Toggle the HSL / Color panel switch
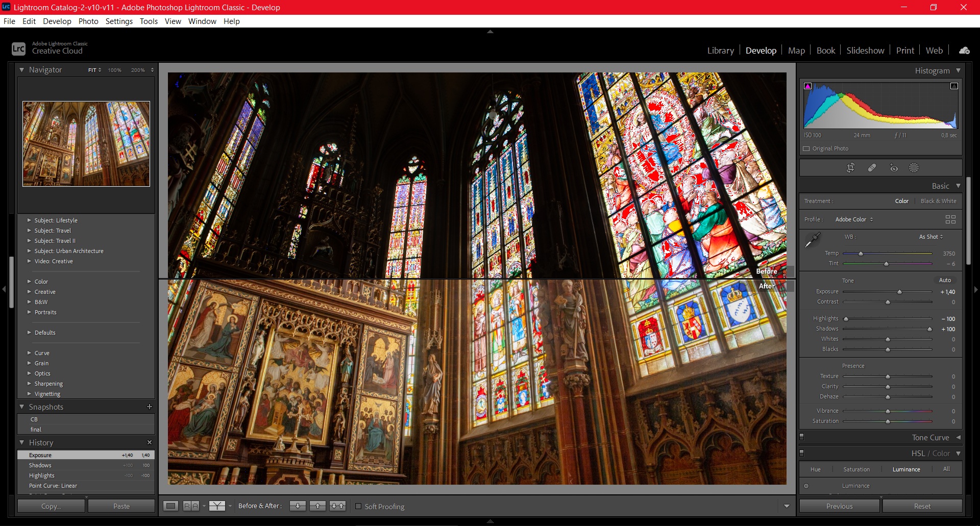980x526 pixels. click(x=801, y=453)
